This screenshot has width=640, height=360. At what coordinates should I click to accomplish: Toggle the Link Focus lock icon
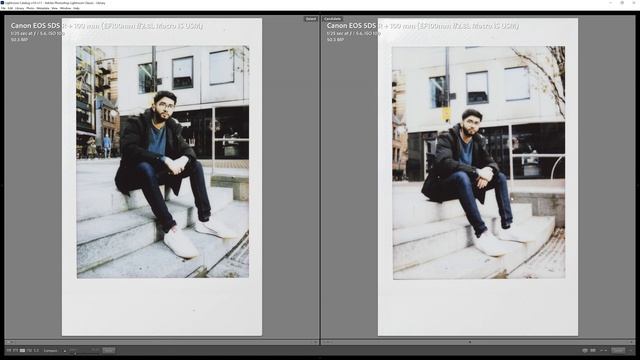(64, 351)
